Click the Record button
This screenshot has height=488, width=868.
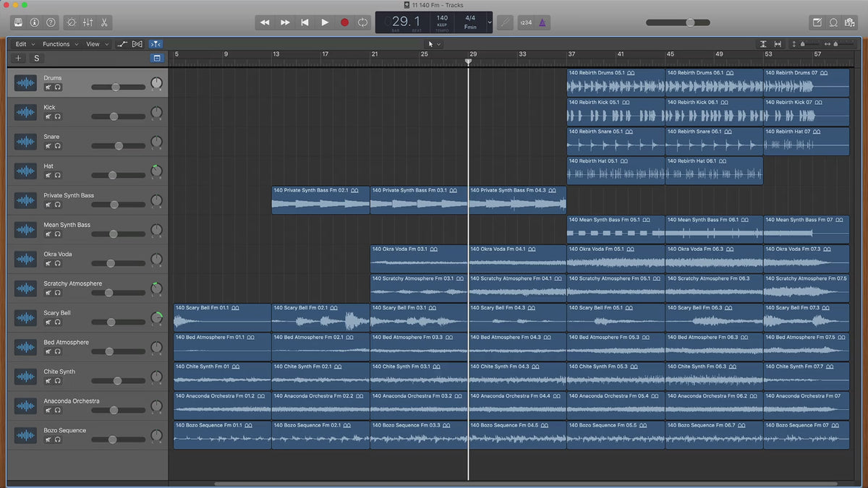point(344,22)
